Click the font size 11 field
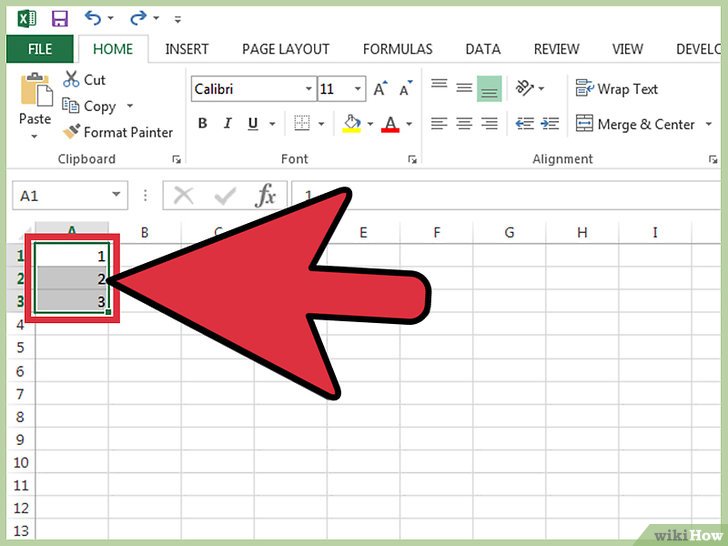Screen dimensions: 728x546 (x=334, y=89)
